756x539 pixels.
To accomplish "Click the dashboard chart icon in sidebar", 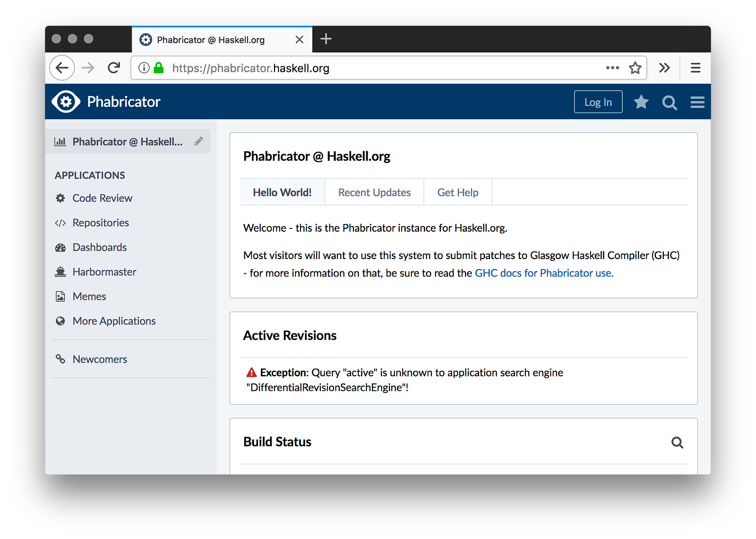I will coord(60,142).
